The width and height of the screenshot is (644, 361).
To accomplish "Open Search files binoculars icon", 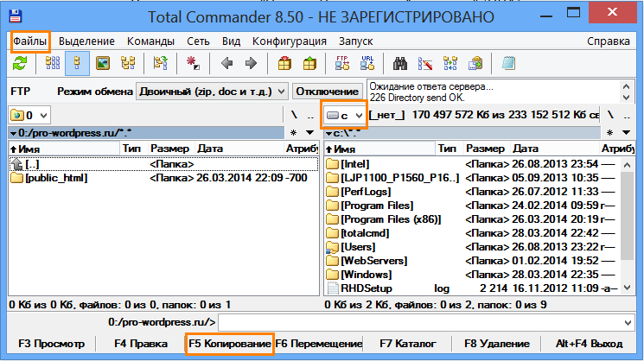I will click(400, 64).
